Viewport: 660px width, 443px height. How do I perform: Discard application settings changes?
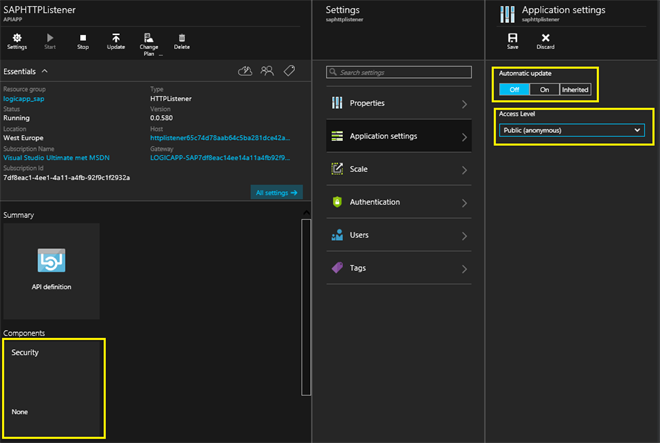tap(545, 40)
